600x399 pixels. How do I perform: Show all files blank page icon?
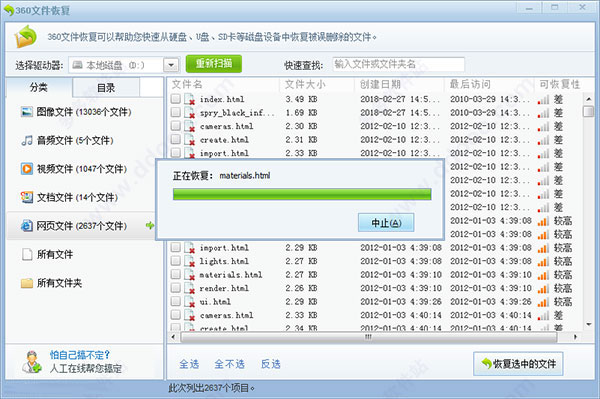point(27,254)
